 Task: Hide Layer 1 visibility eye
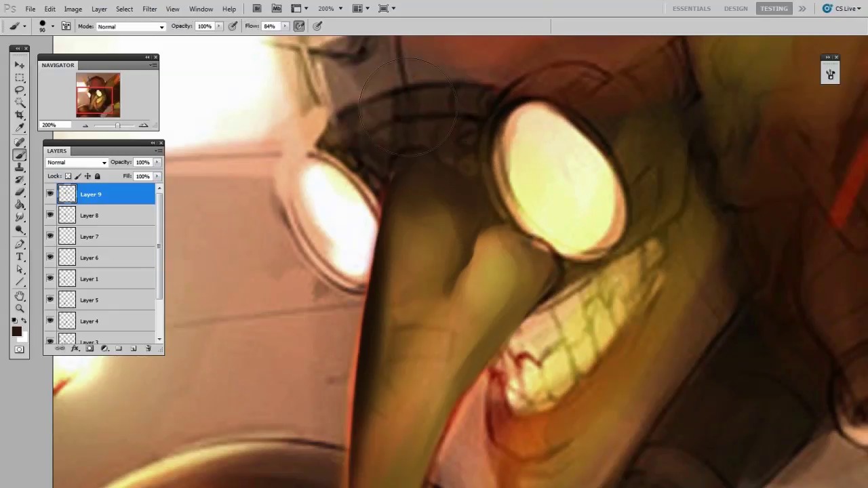tap(50, 279)
